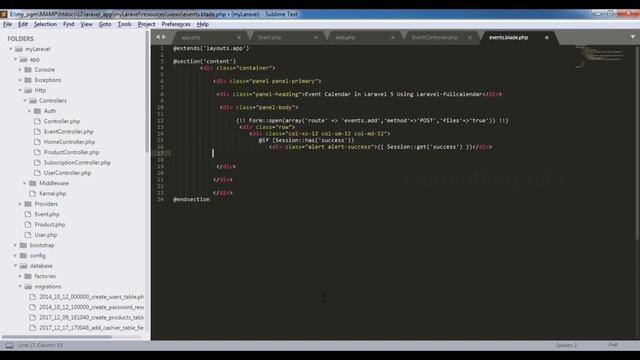Click the myLaravel root folder icon
640x360 pixels.
point(18,49)
